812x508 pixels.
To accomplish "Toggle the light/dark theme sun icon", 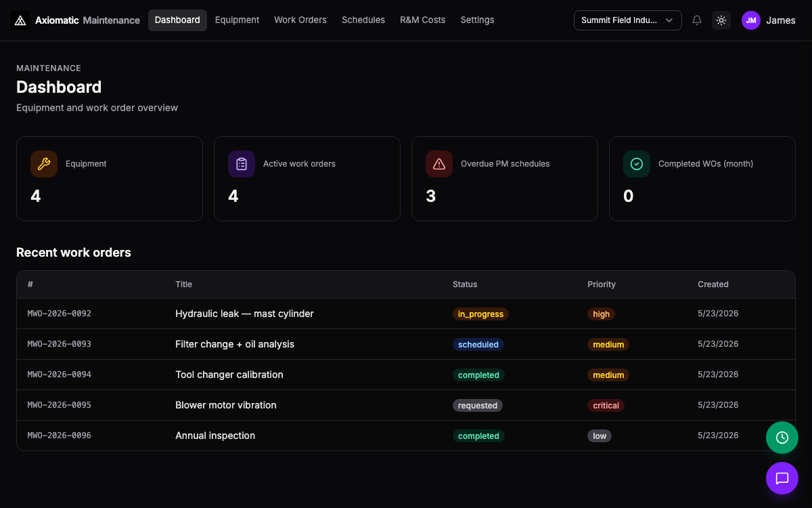I will 721,20.
